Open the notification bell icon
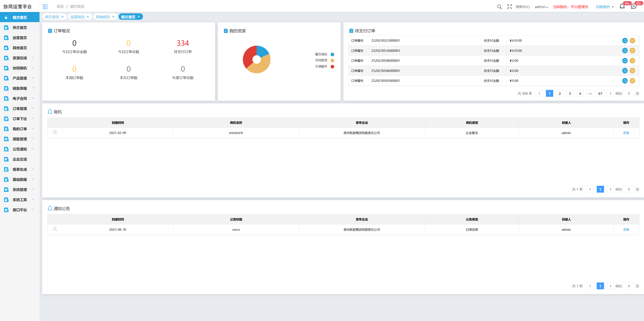The width and height of the screenshot is (644, 321). 622,7
